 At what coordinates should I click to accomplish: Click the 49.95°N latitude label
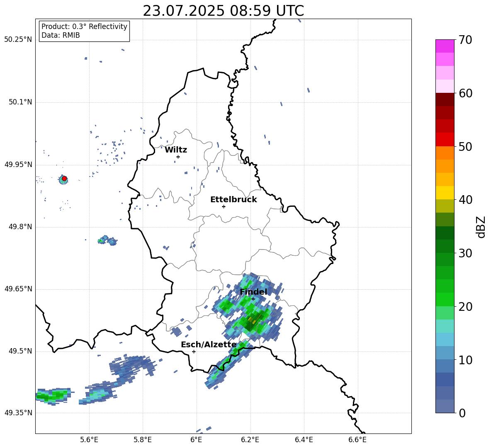coord(18,164)
